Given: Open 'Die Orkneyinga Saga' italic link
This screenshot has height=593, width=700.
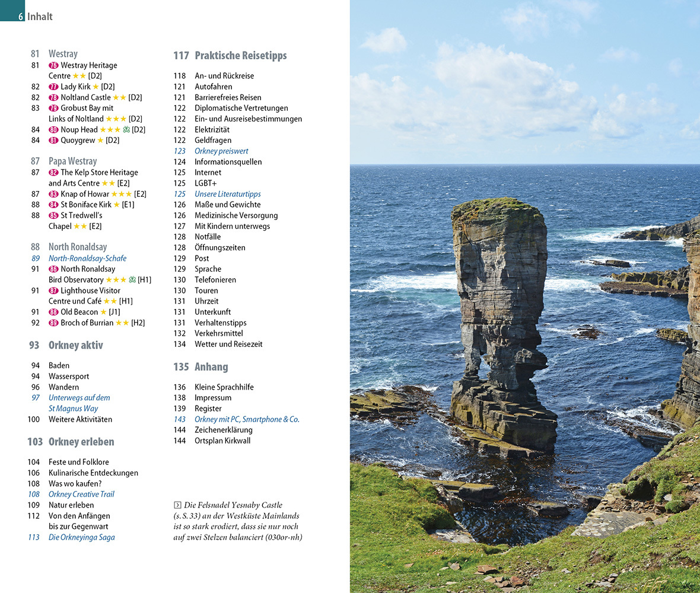Looking at the screenshot, I should (81, 537).
